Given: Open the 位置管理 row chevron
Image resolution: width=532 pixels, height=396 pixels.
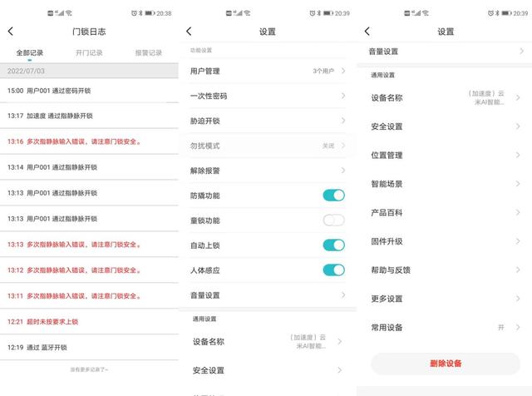Looking at the screenshot, I should click(518, 155).
